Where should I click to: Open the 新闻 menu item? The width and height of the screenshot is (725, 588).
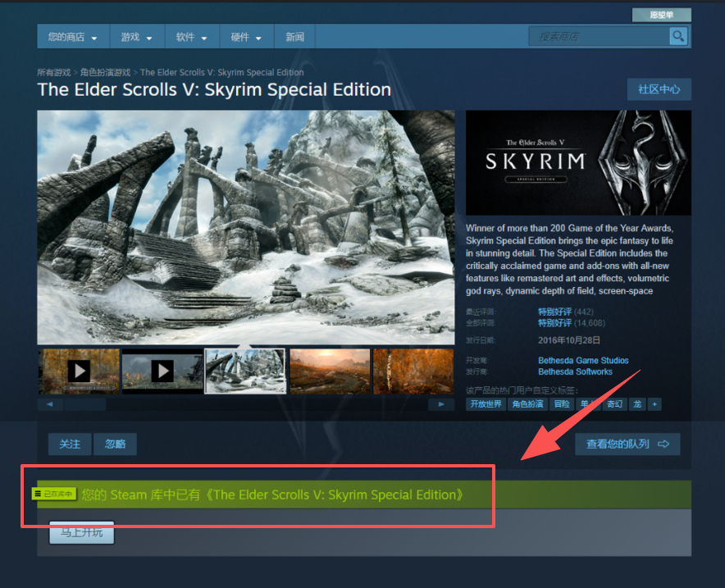(295, 37)
